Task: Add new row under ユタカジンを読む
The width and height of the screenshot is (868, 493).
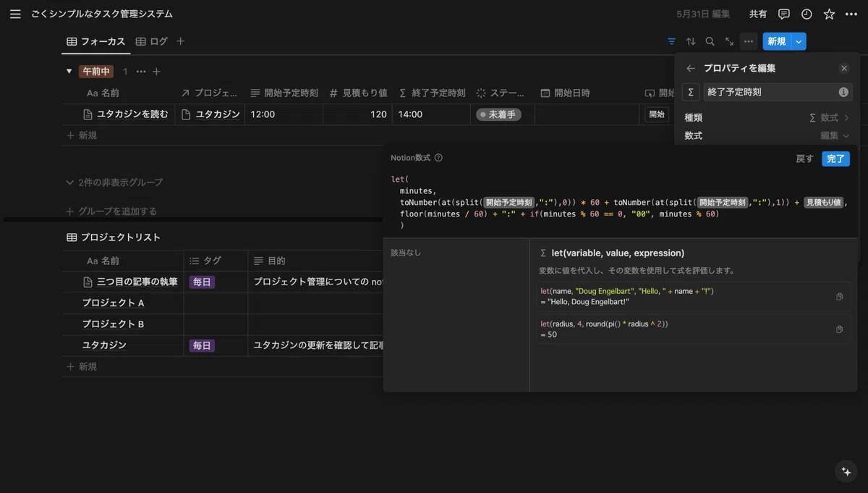Action: 82,135
